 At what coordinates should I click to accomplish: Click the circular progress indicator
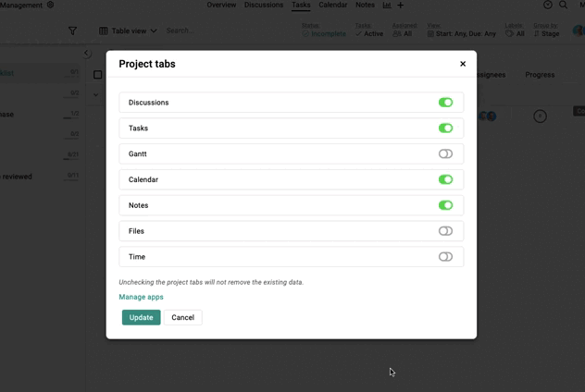540,116
